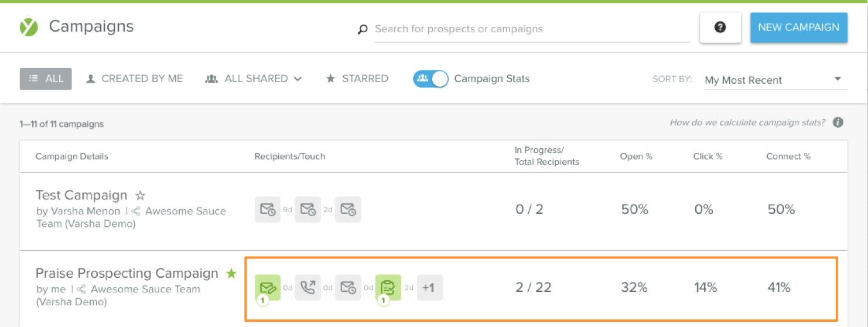Select the ALL campaigns tab
The width and height of the screenshot is (868, 327).
click(x=46, y=79)
